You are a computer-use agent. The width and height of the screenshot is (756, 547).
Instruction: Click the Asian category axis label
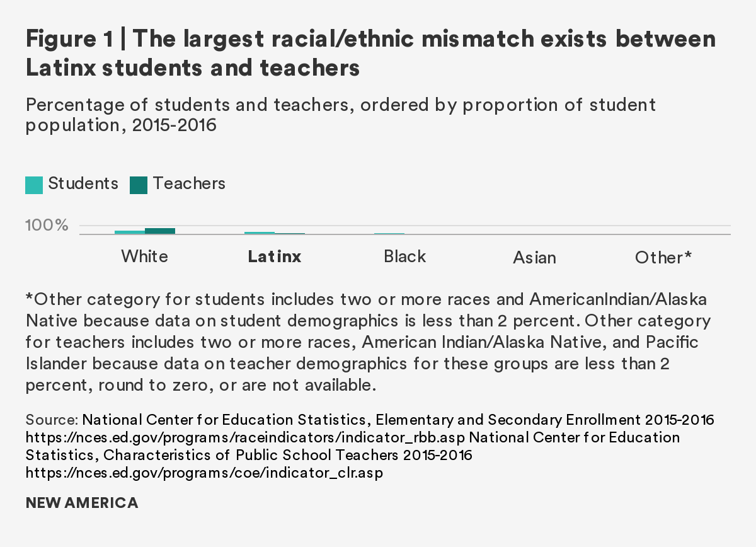click(534, 258)
